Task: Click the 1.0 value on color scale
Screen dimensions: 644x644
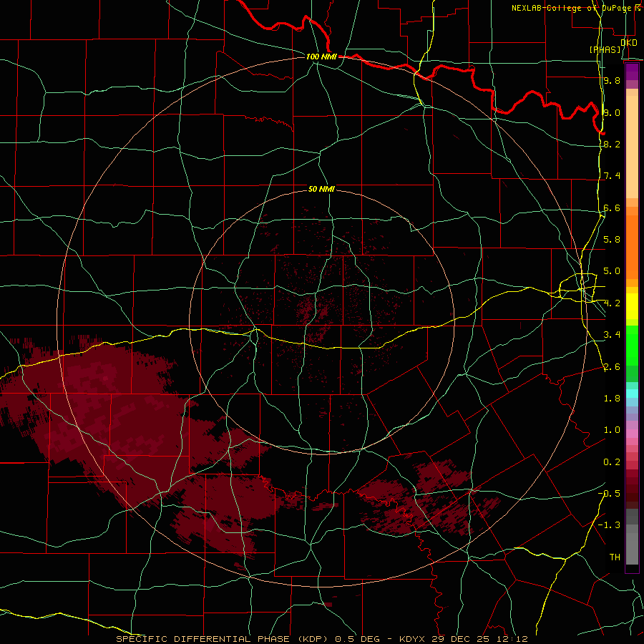Action: pos(612,430)
